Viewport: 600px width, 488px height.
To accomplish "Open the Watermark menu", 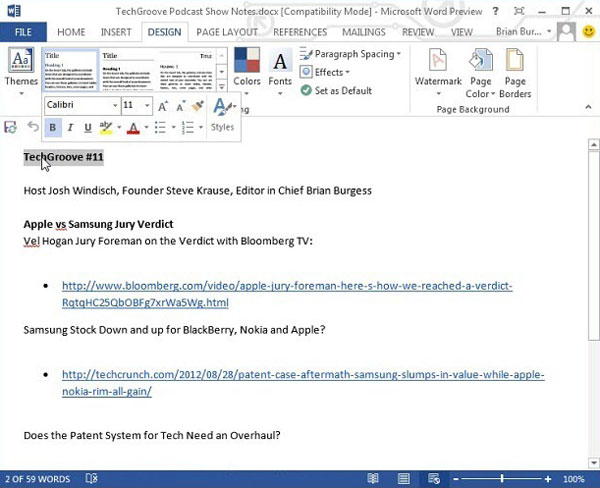I will coord(438,71).
